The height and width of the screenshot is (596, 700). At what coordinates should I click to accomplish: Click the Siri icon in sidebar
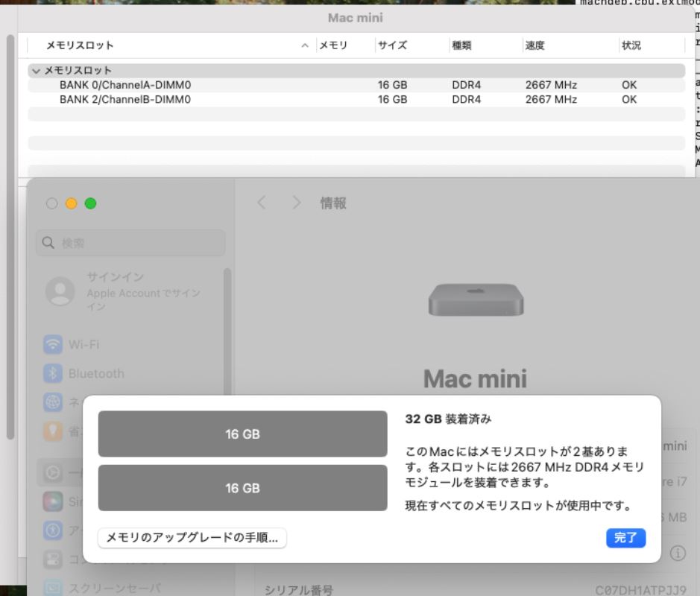click(x=53, y=501)
